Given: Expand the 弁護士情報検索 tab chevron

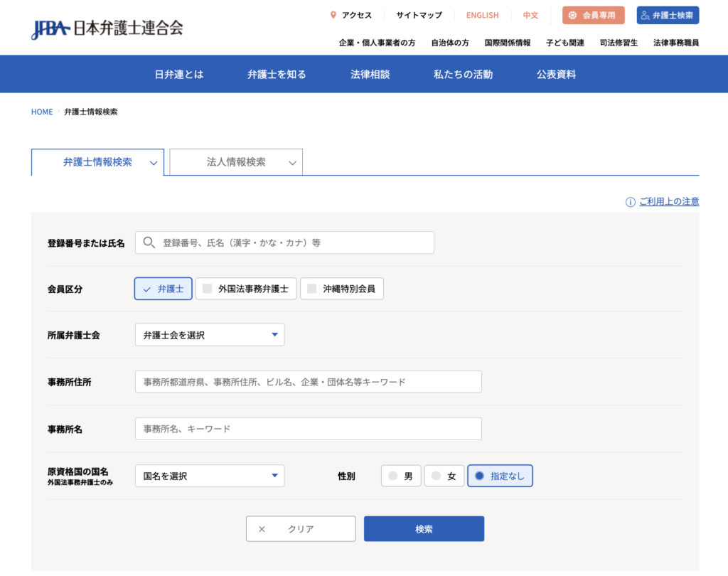Looking at the screenshot, I should pos(154,163).
